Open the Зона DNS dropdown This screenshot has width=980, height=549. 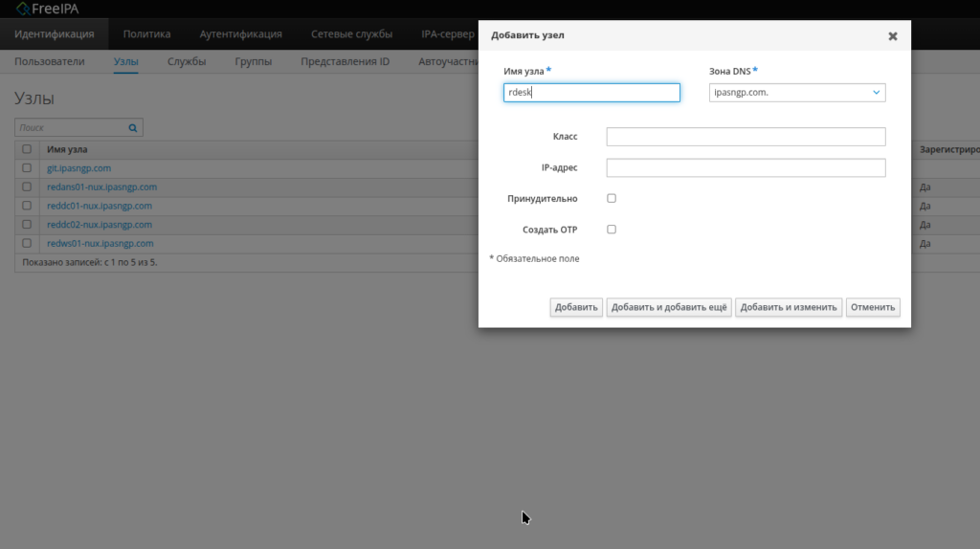pos(797,93)
